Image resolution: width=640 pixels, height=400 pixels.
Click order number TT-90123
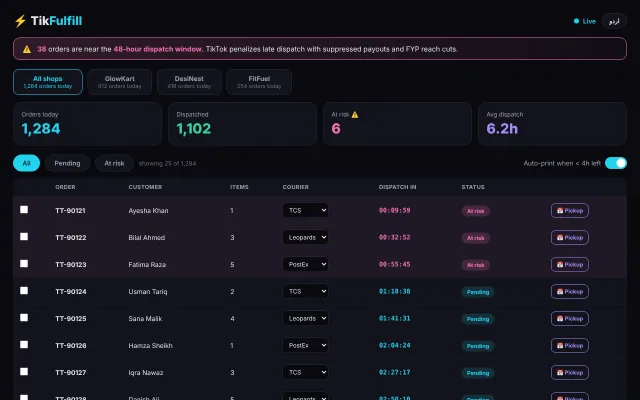point(71,264)
